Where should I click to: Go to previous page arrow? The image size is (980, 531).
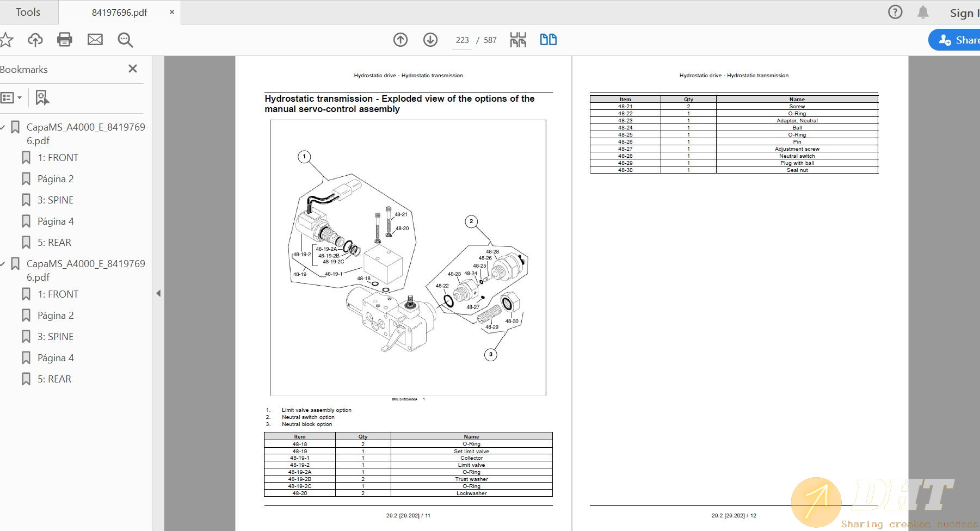[x=400, y=40]
